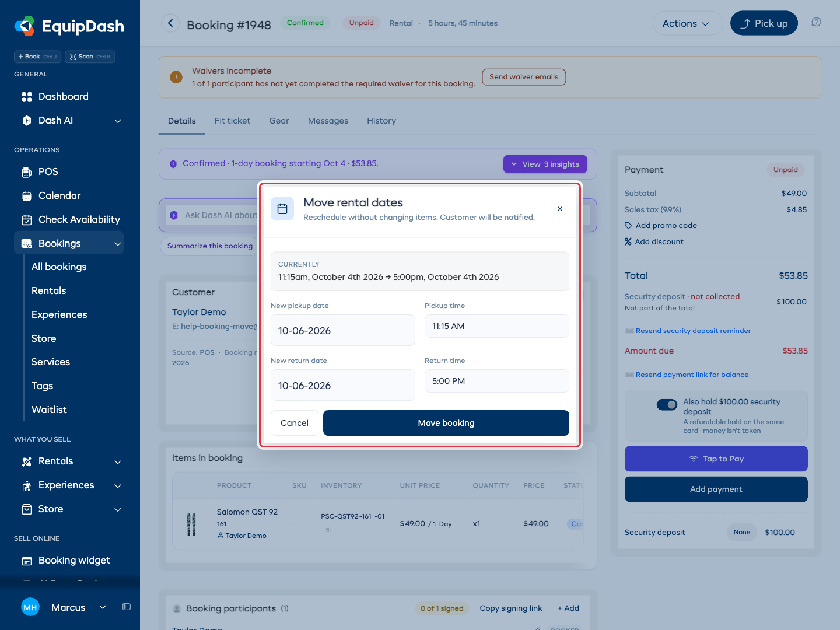Click the Pick up button
Screen dimensions: 840x630
point(764,23)
